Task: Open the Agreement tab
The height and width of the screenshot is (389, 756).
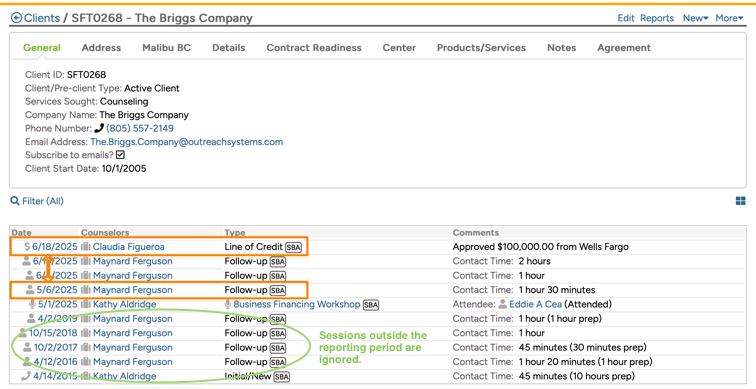Action: pyautogui.click(x=624, y=48)
